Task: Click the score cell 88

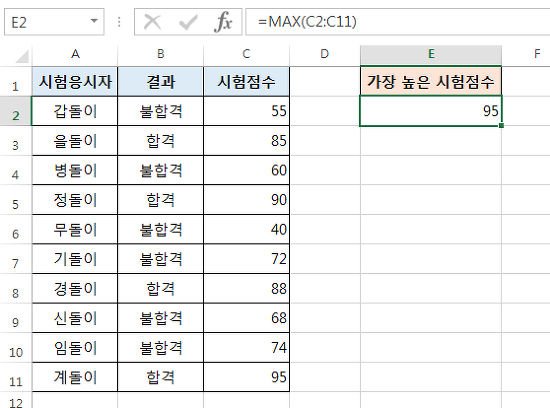Action: (247, 289)
